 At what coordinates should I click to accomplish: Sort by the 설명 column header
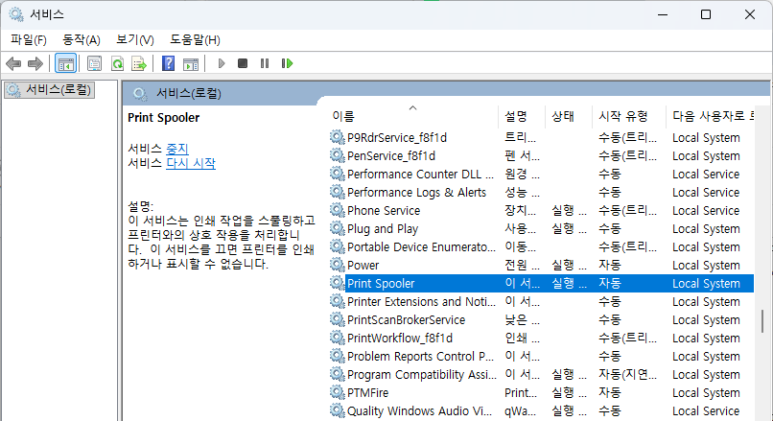[522, 116]
